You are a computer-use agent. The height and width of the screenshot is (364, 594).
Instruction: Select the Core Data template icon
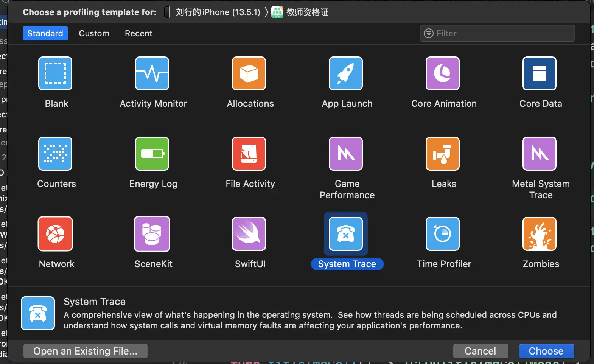point(540,73)
